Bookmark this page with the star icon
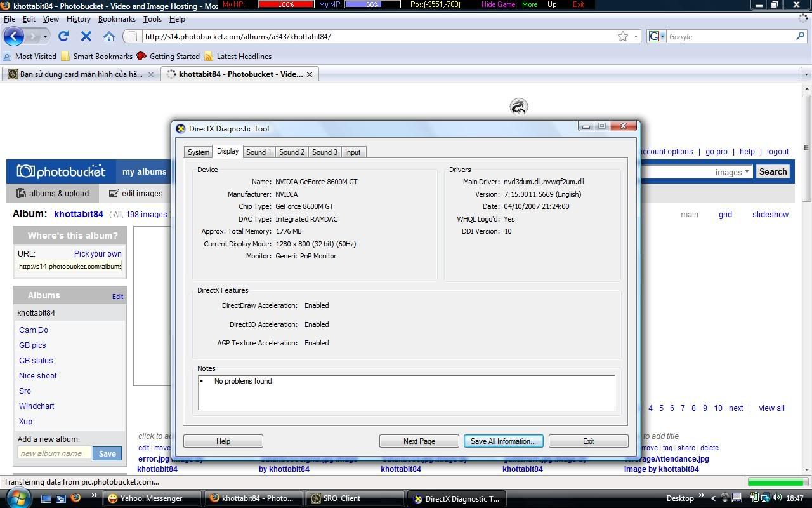The height and width of the screenshot is (508, 812). [x=623, y=36]
